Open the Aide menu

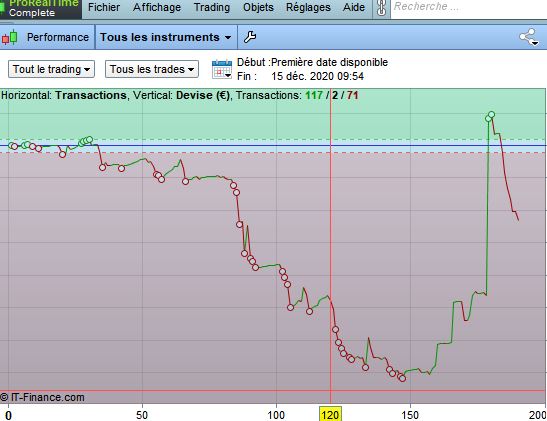pyautogui.click(x=354, y=7)
